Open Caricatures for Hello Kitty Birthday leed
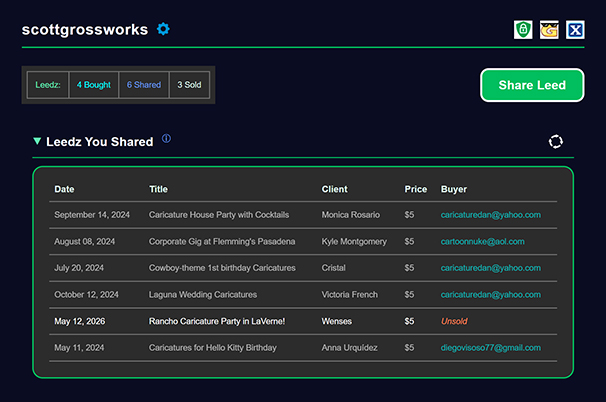Image resolution: width=606 pixels, height=402 pixels. [212, 348]
